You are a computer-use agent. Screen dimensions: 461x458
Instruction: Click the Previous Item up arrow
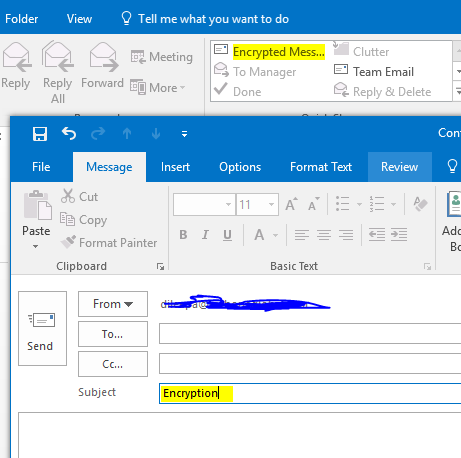[127, 134]
